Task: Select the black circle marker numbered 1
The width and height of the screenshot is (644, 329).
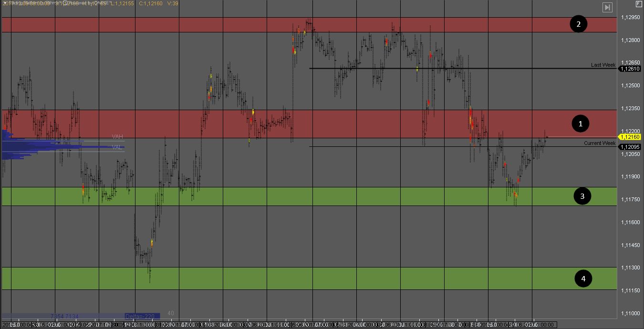Action: click(581, 124)
